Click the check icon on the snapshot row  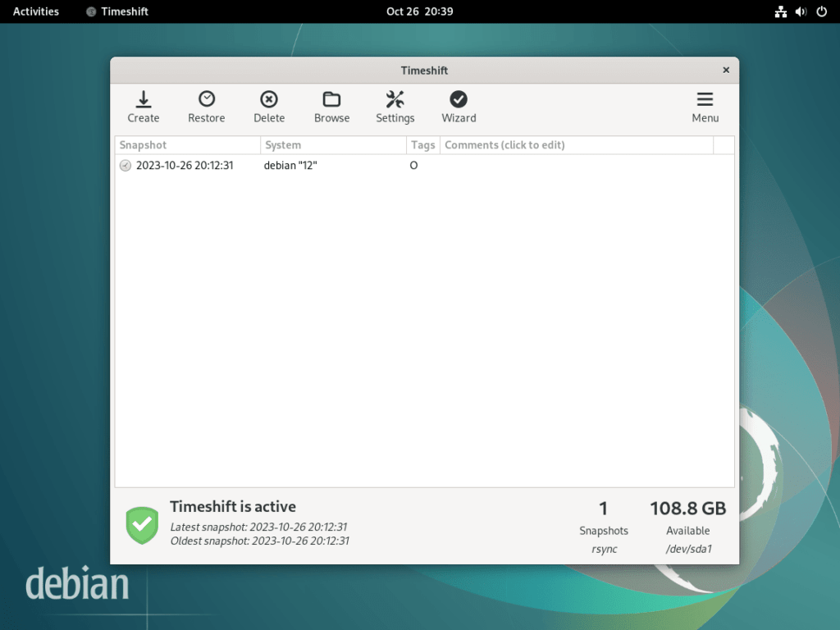point(125,165)
